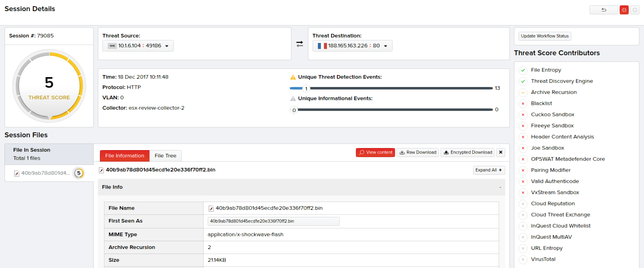Click grey warning icon for Informational Events
Image resolution: width=644 pixels, height=268 pixels.
(x=293, y=99)
